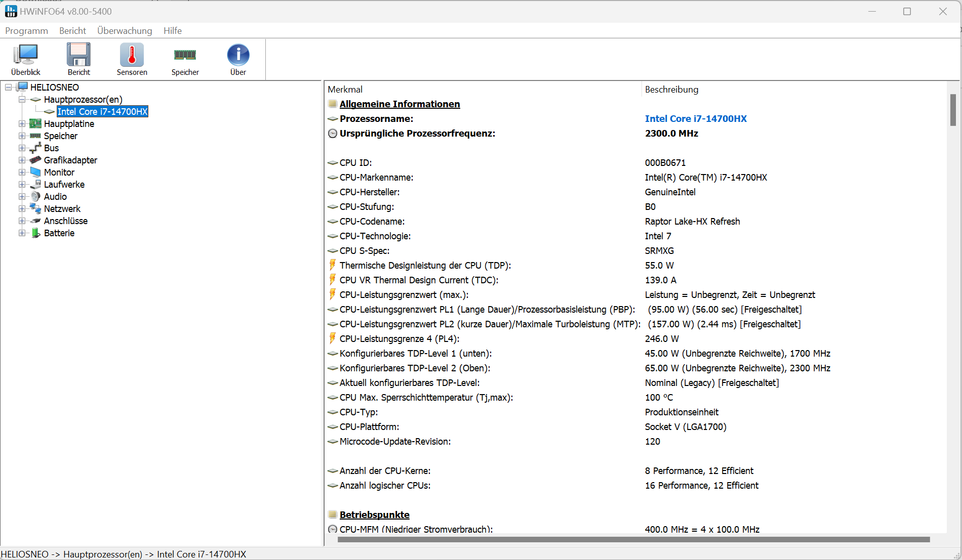Open the Überblick summary toolbar icon
The height and width of the screenshot is (560, 962).
click(x=26, y=55)
